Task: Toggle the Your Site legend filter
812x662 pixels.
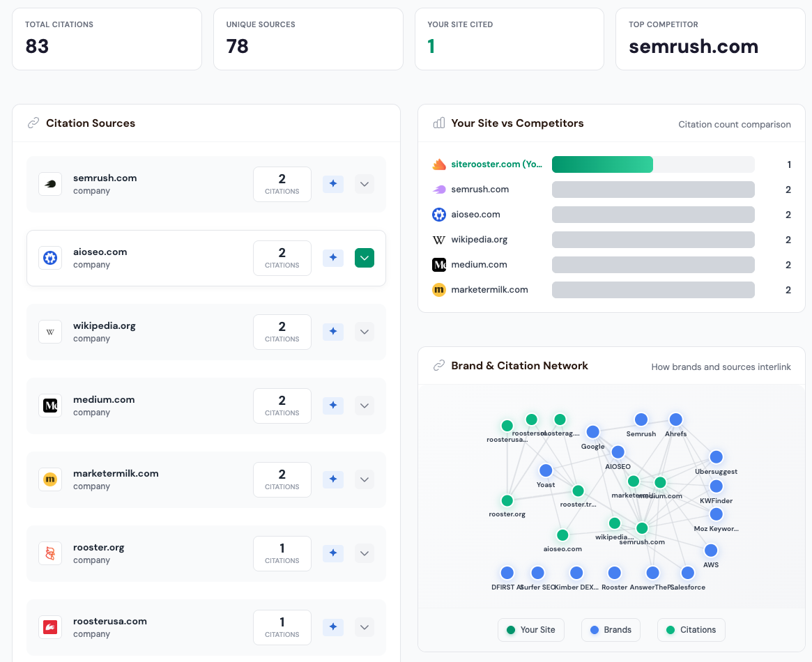Action: pyautogui.click(x=531, y=630)
